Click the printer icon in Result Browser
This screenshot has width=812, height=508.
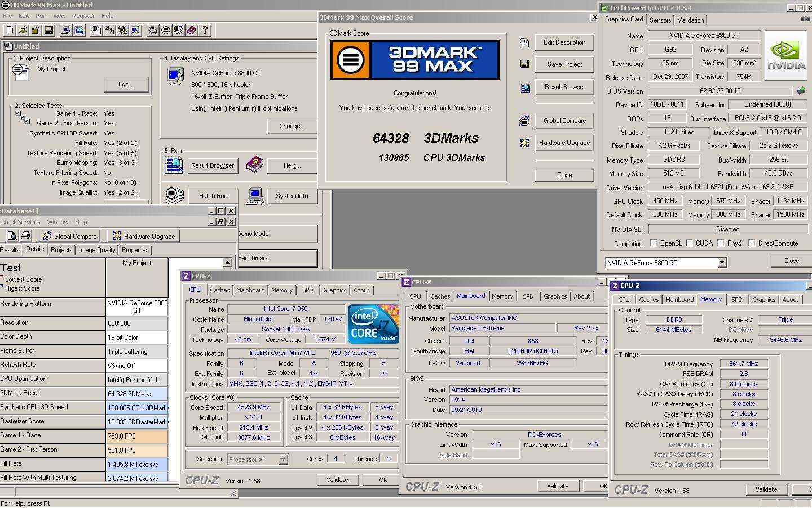point(25,236)
